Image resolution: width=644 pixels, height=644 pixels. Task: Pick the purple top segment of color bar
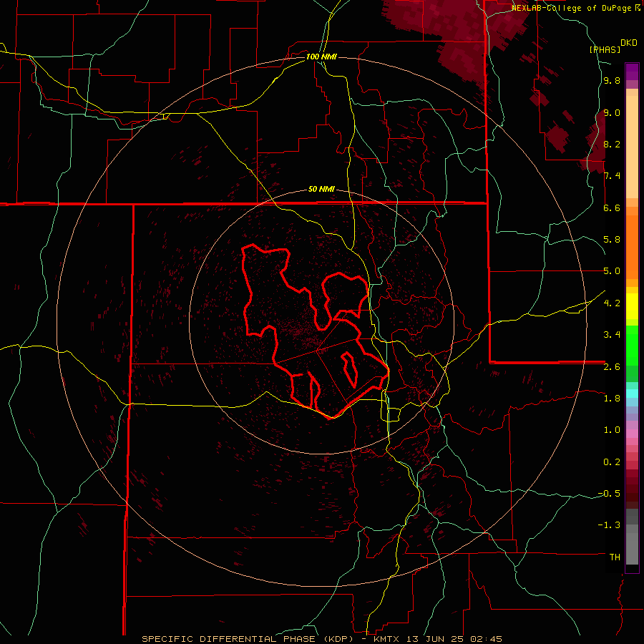[632, 72]
